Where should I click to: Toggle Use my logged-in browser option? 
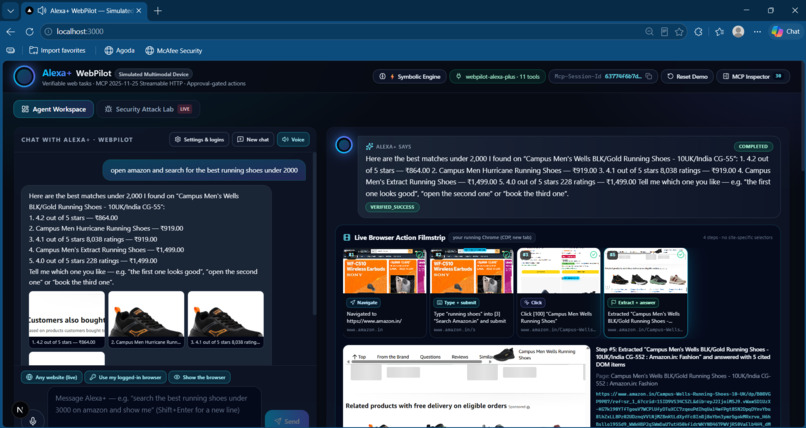(x=125, y=377)
